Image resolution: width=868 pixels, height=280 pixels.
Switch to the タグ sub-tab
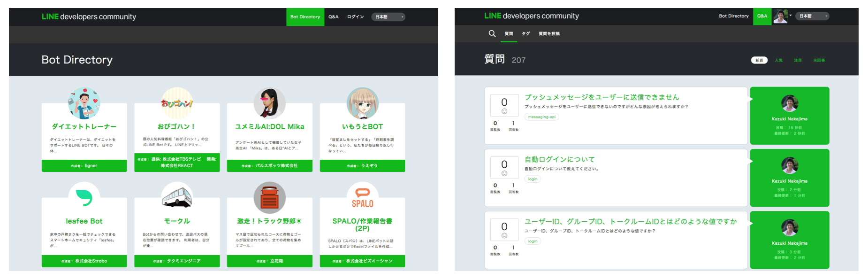coord(526,34)
